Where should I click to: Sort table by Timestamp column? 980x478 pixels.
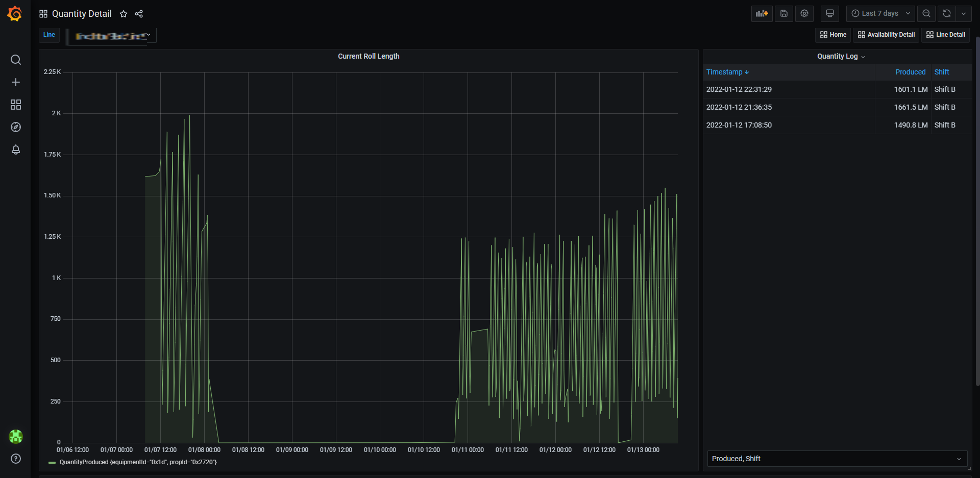point(727,72)
